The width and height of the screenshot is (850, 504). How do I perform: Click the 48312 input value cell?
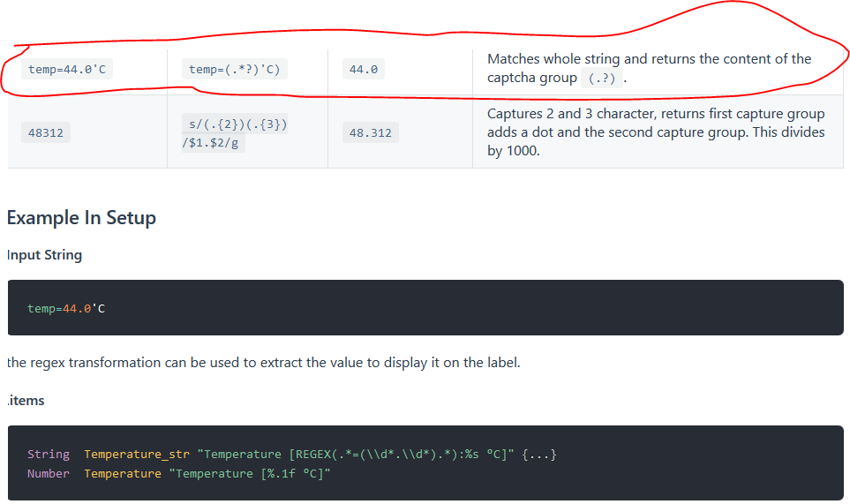coord(45,133)
